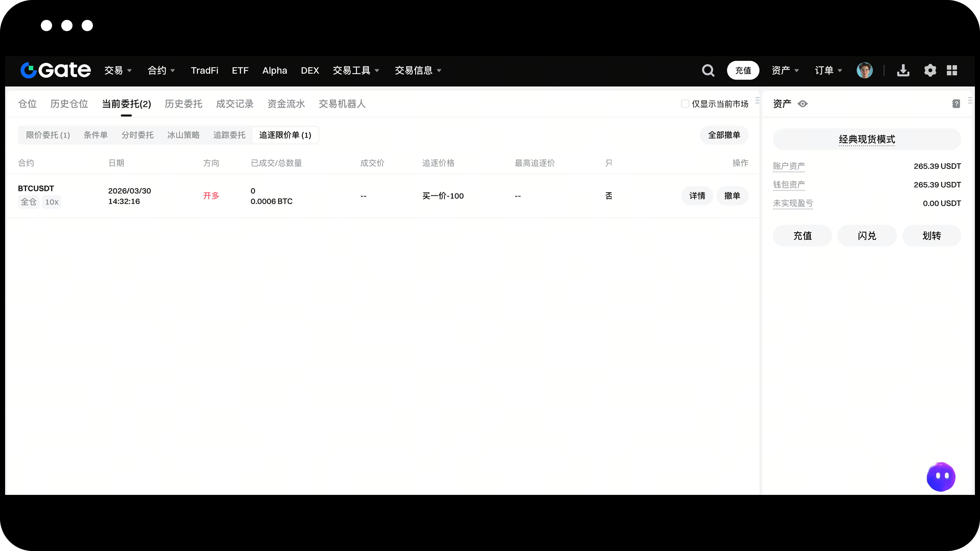This screenshot has width=980, height=551.
Task: Select the 限价委托 (1) sub-tab
Action: pos(48,135)
